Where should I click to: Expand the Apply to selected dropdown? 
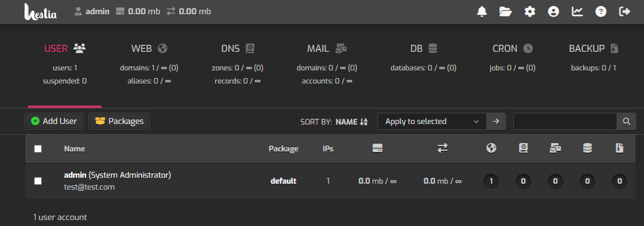432,122
